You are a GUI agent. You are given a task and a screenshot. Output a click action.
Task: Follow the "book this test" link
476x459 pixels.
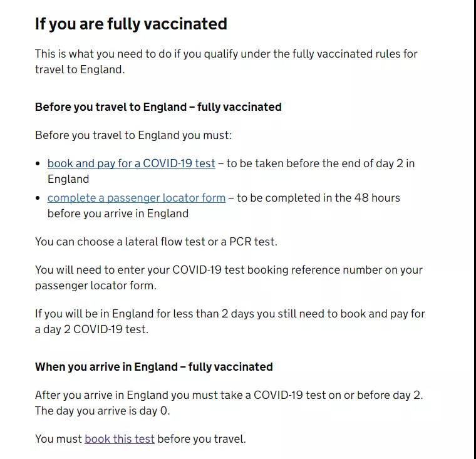pyautogui.click(x=119, y=439)
